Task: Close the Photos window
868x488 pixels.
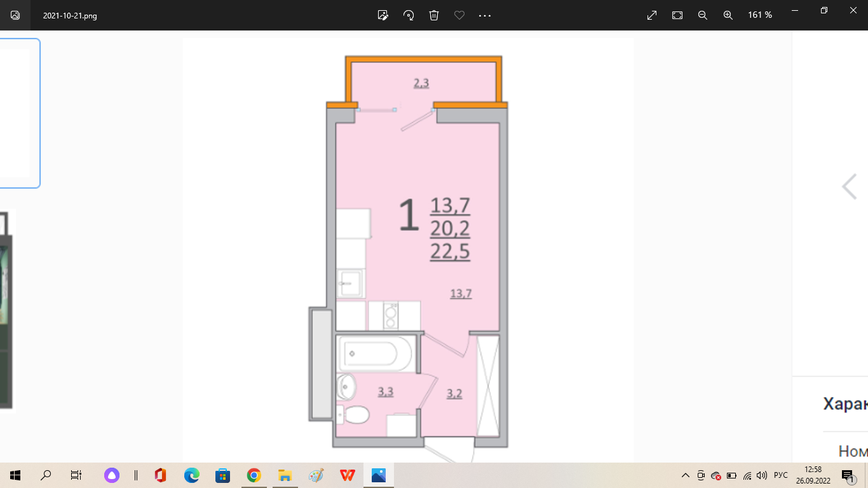Action: [x=853, y=10]
